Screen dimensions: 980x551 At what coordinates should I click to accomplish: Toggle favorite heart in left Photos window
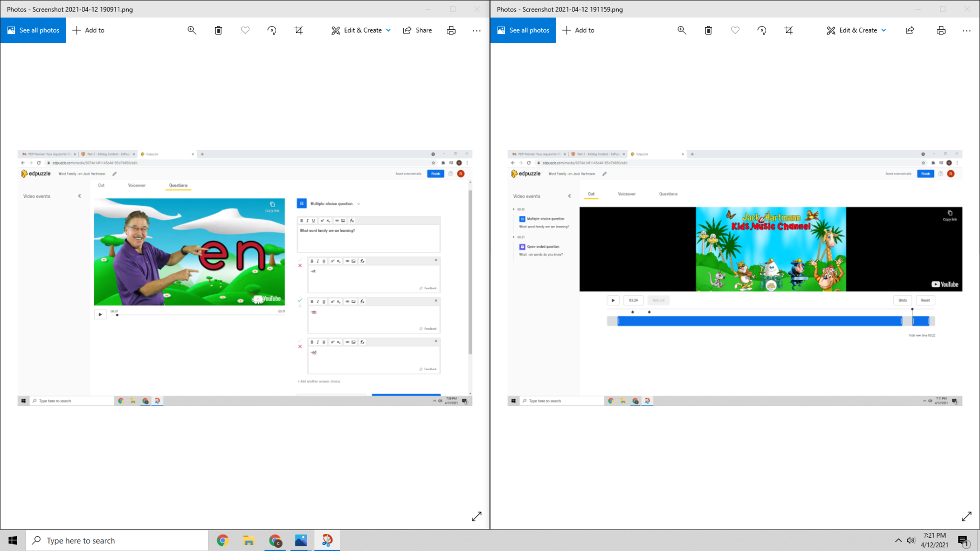click(245, 30)
